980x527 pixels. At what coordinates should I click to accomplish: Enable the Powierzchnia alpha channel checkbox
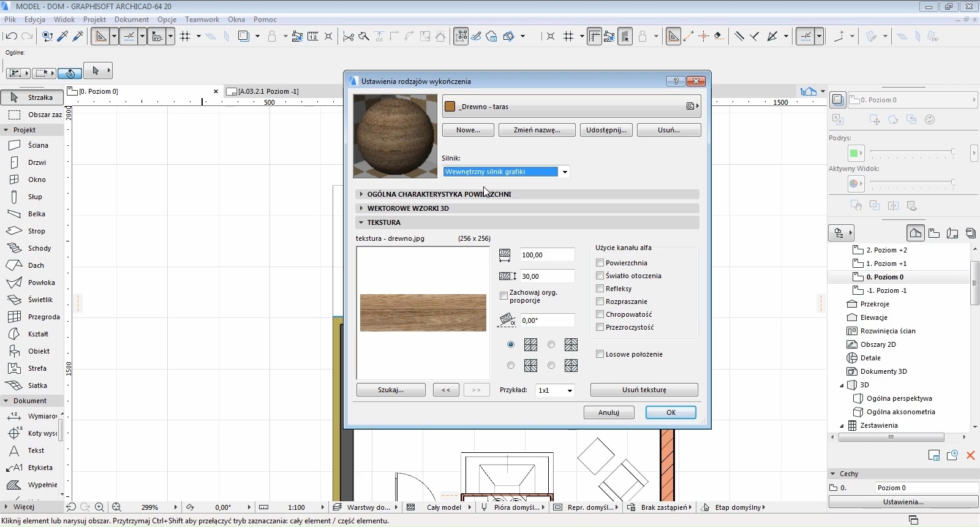[600, 263]
